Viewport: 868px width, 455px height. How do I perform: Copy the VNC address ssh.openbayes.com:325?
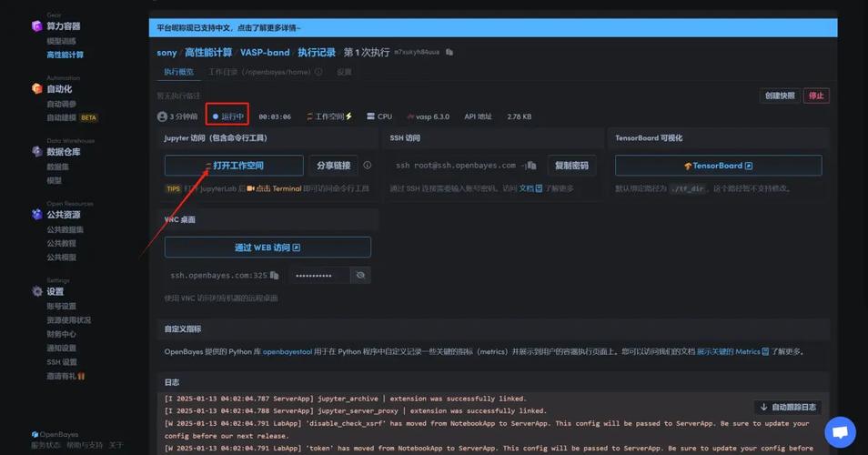coord(274,275)
